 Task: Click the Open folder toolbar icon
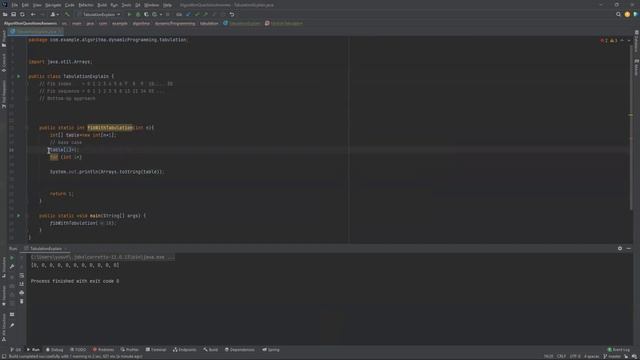pyautogui.click(x=5, y=14)
